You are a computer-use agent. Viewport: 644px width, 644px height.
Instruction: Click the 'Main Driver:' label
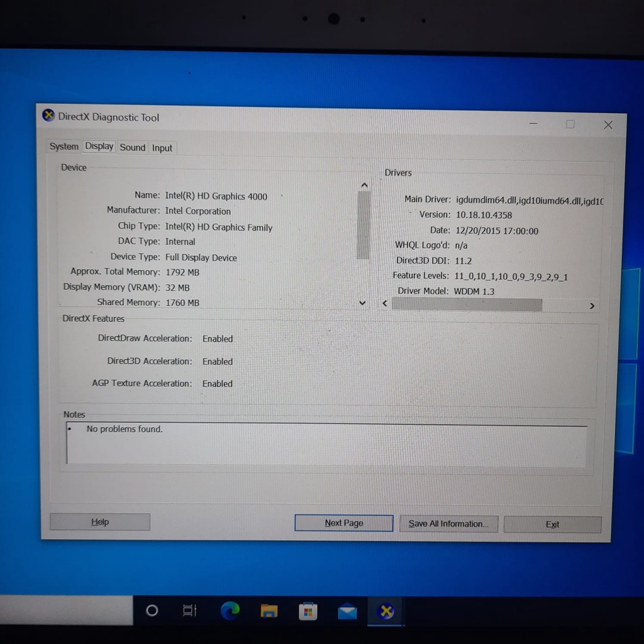pyautogui.click(x=427, y=199)
